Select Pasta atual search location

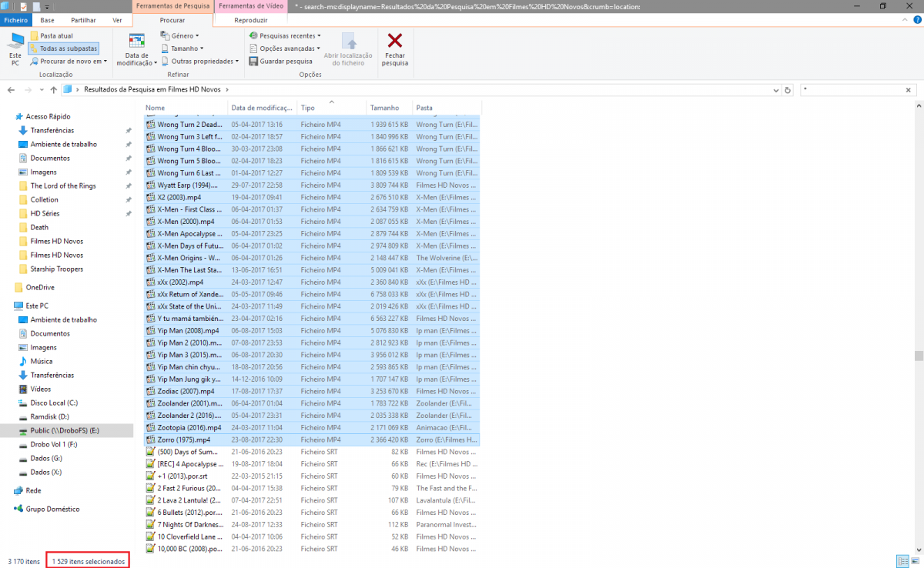coord(52,35)
